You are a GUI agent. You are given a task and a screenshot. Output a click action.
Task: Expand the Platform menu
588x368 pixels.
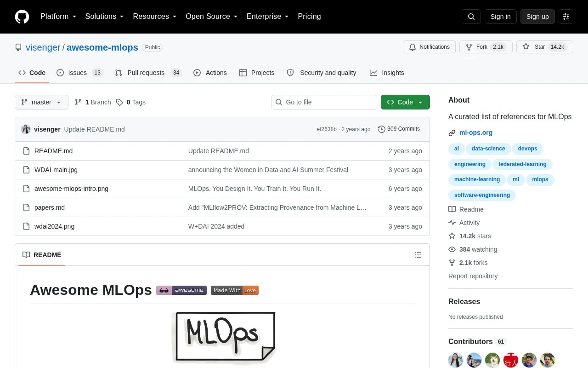pyautogui.click(x=58, y=17)
